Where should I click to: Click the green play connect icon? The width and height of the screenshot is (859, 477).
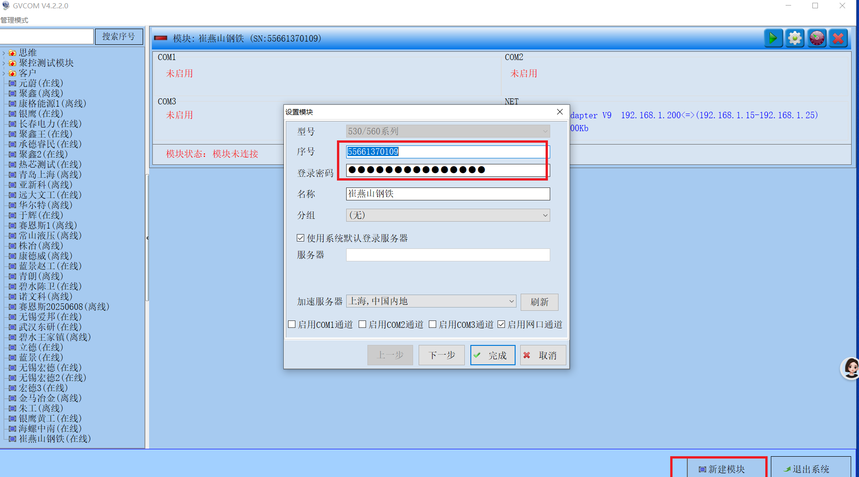click(x=773, y=38)
